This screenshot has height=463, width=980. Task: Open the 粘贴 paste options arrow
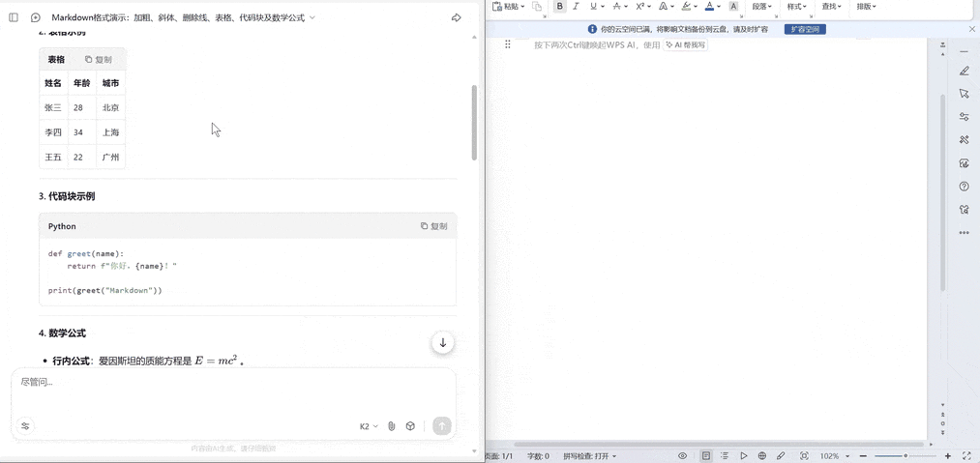point(522,6)
